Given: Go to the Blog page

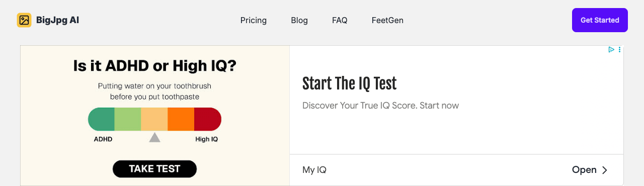Looking at the screenshot, I should tap(299, 20).
